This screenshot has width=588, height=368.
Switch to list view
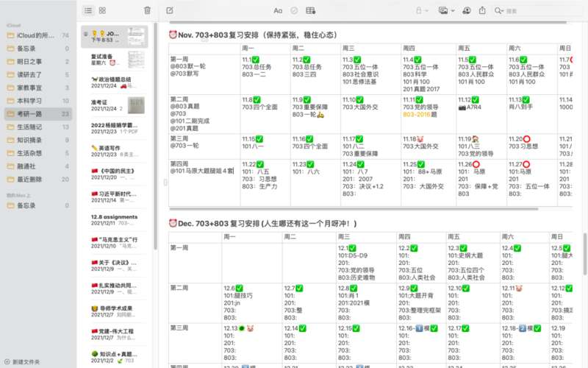[x=88, y=10]
